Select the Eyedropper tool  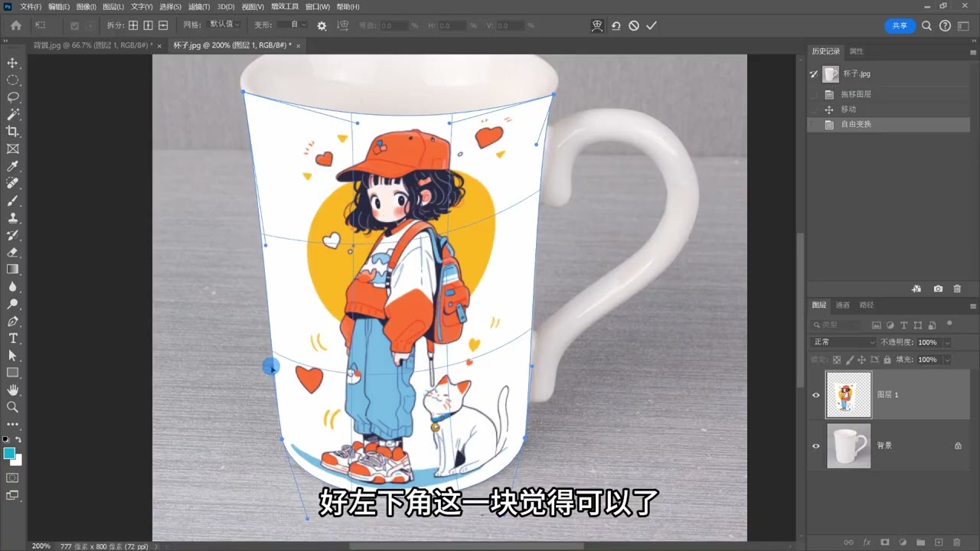click(12, 166)
